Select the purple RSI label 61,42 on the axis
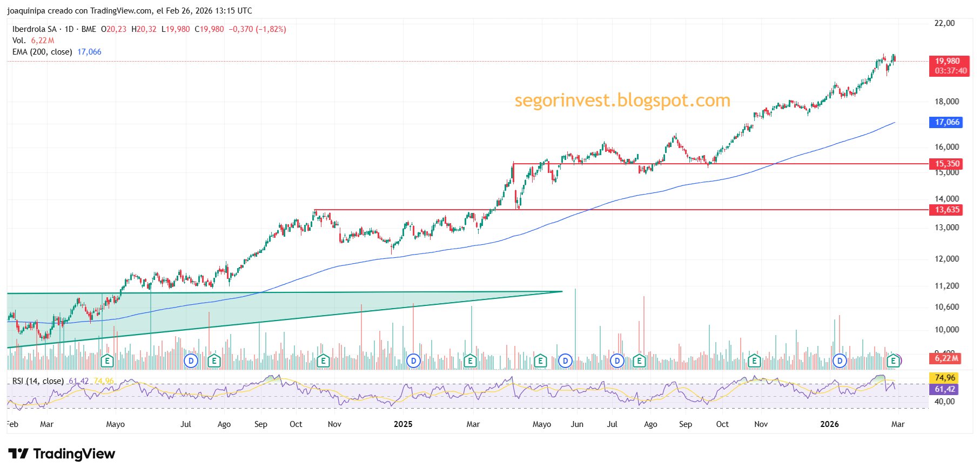Screen dimensions: 980x474 [x=944, y=389]
